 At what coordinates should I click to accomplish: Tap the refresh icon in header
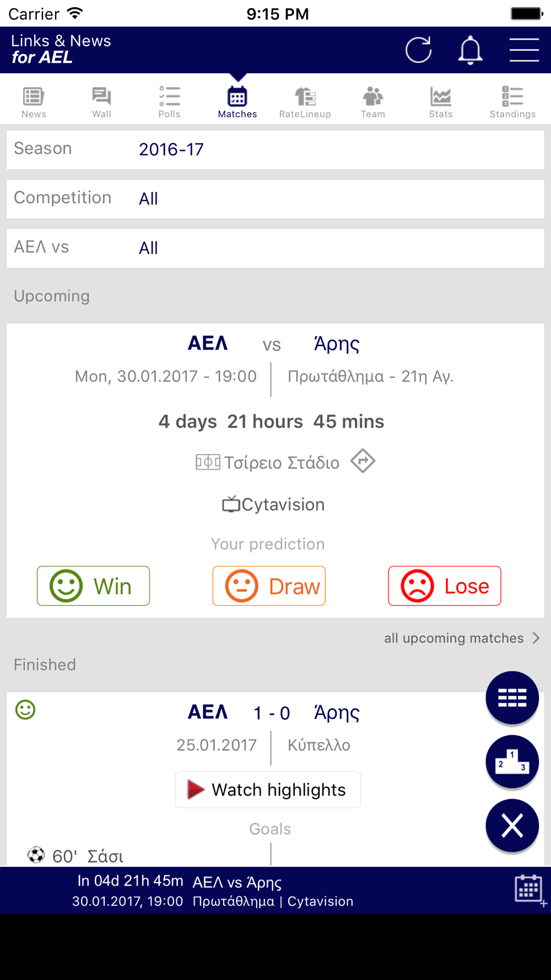[x=418, y=50]
